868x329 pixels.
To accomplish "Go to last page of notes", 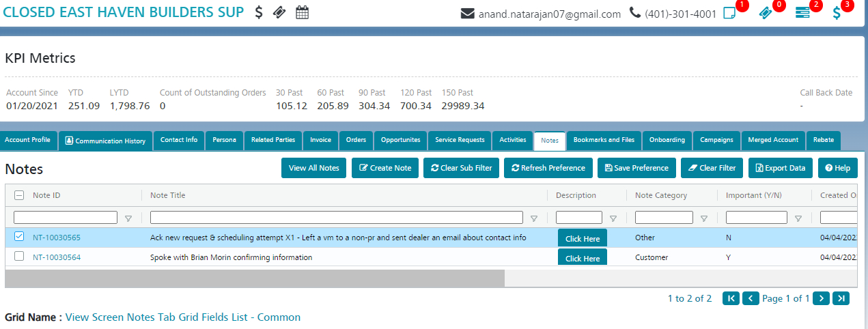I will pyautogui.click(x=841, y=298).
